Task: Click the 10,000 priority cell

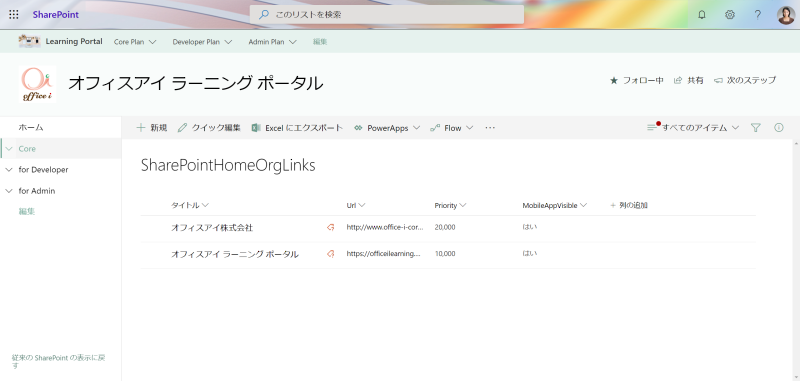Action: click(x=445, y=253)
